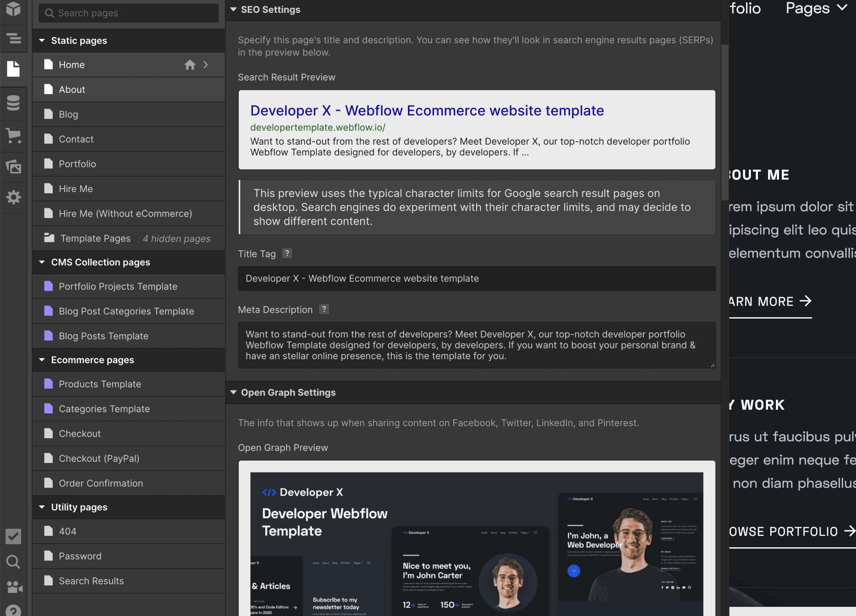Click the Title Tag help question mark

pos(287,253)
